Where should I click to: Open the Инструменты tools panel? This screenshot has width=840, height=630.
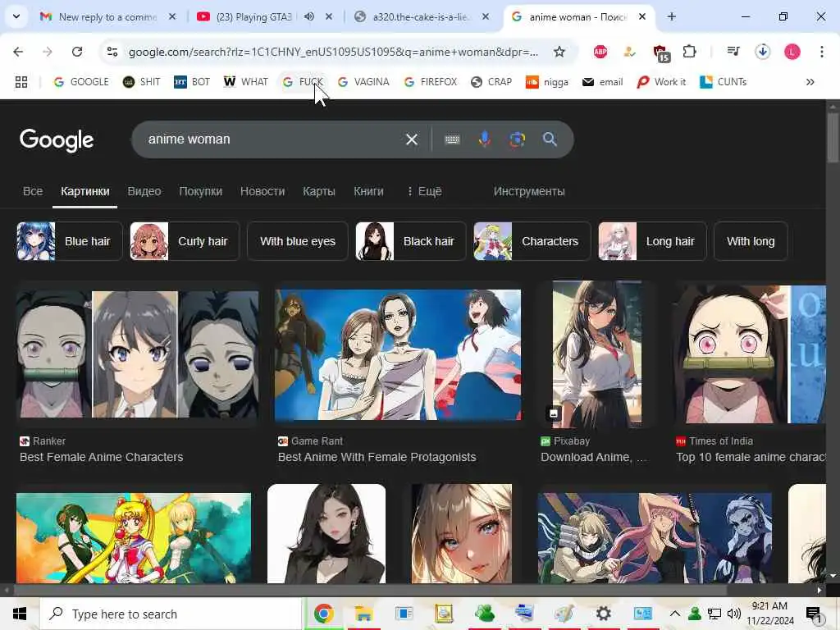[x=529, y=191]
